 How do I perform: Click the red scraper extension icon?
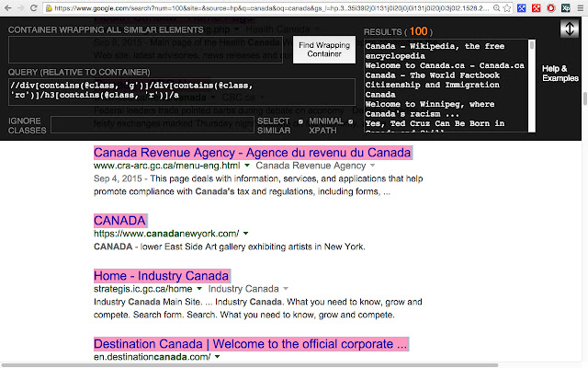coord(537,8)
